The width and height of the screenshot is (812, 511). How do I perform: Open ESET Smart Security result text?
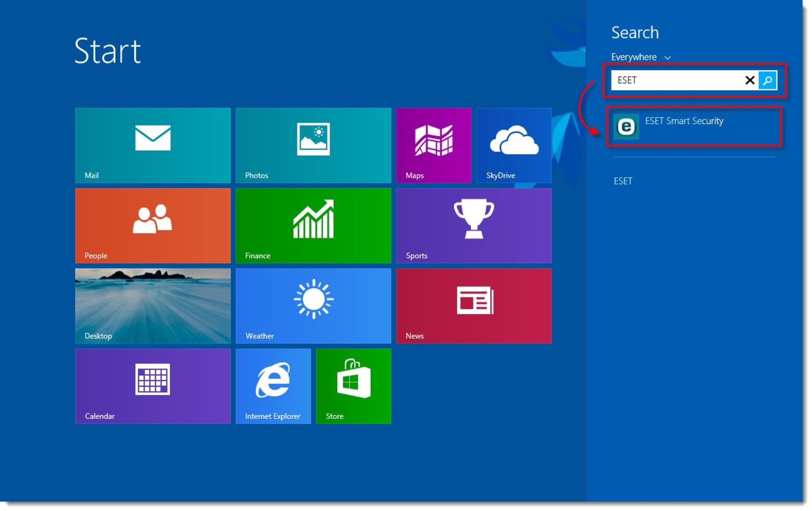point(684,121)
